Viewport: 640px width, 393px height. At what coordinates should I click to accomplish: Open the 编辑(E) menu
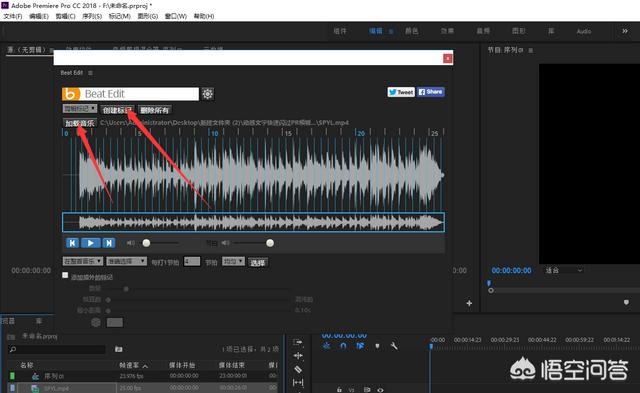click(39, 16)
